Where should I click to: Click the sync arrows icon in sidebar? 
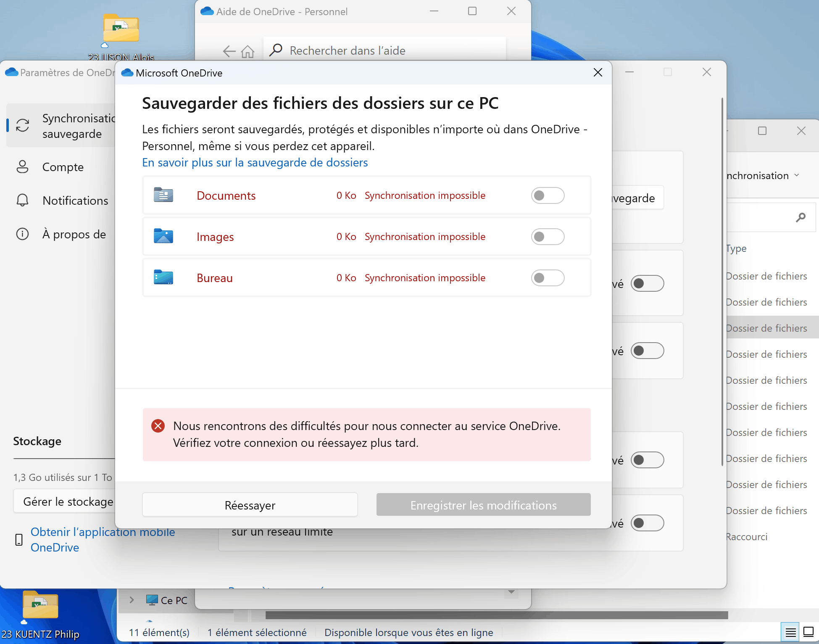[23, 125]
